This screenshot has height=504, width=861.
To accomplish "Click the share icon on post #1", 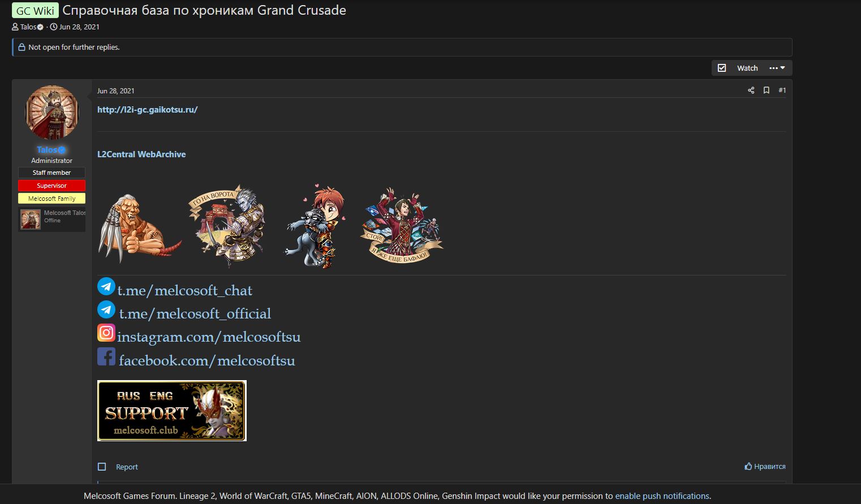I will tap(751, 91).
